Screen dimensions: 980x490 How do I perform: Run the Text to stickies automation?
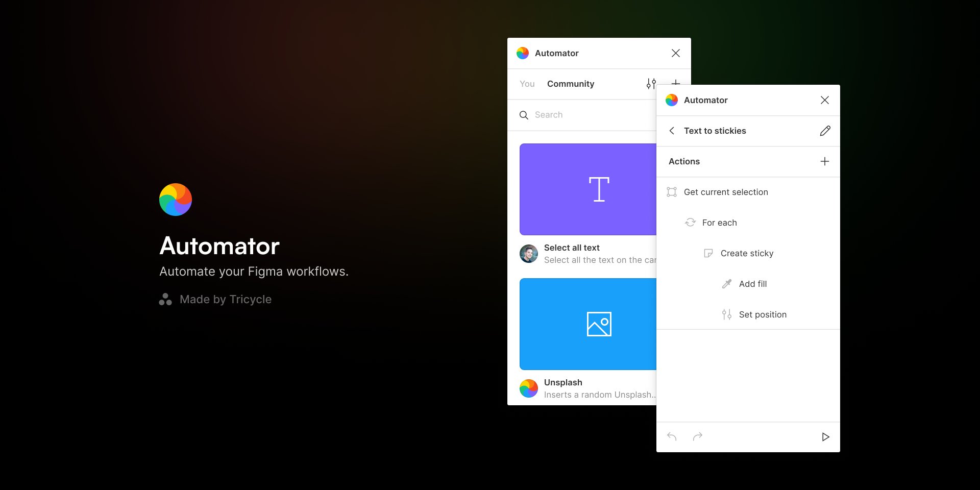point(825,437)
